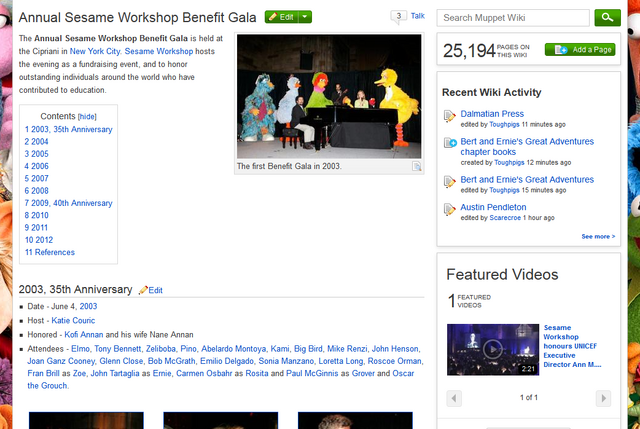Viewport: 640px width, 429px height.
Task: Open the Roscoe Orman link
Action: (394, 361)
